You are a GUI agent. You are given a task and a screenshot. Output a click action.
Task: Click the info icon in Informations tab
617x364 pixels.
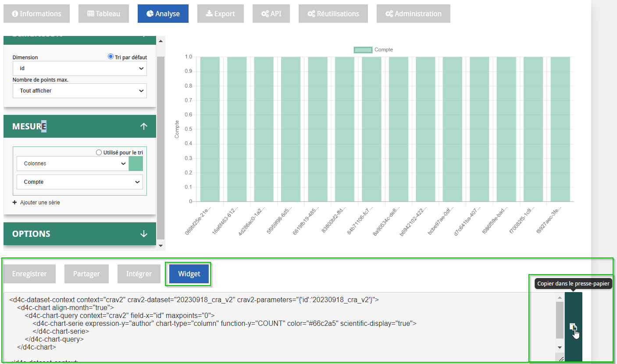(15, 14)
